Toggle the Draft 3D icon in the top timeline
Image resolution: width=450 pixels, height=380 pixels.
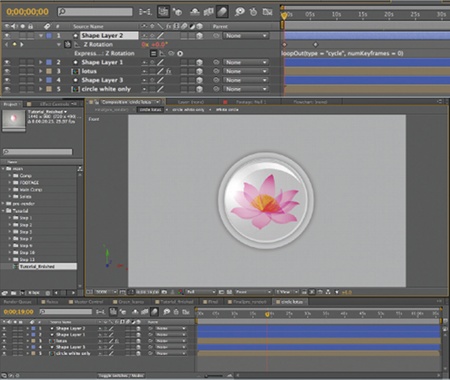point(178,12)
